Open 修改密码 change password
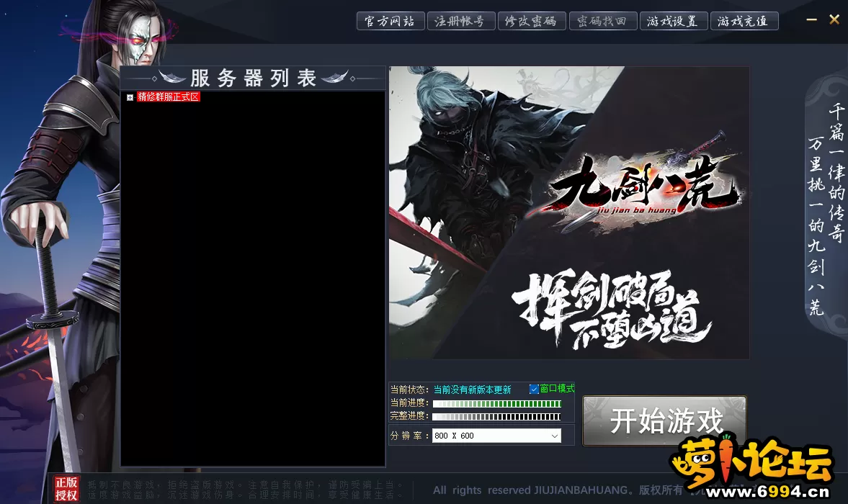Screen dimensions: 848x504 tap(532, 21)
